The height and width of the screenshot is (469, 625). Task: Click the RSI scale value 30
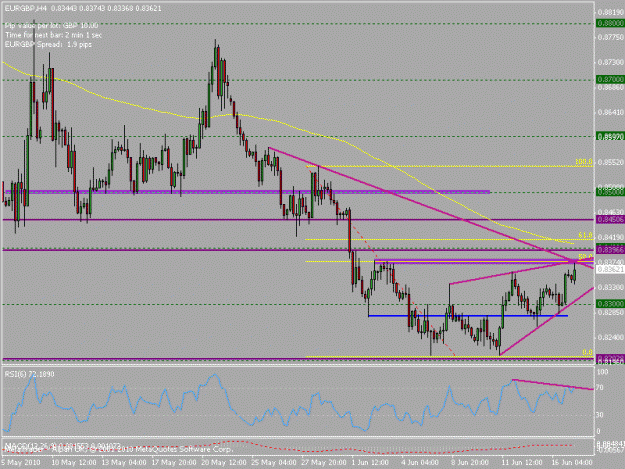pos(601,415)
